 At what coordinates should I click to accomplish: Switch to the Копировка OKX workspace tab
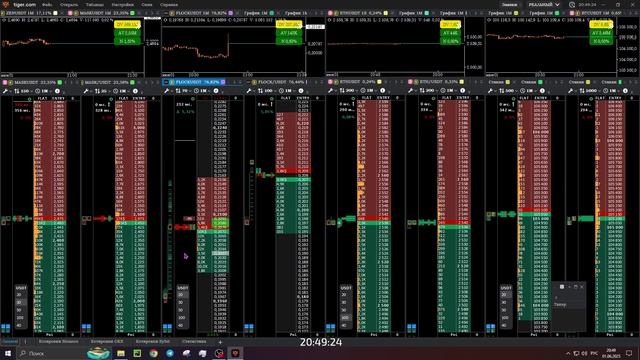pyautogui.click(x=107, y=342)
